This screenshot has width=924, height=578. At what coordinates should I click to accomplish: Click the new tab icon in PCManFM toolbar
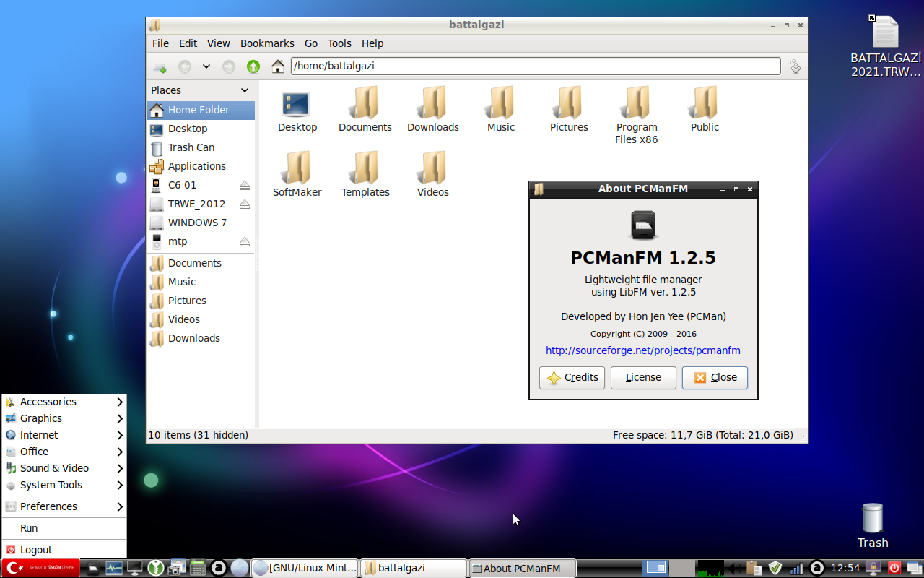(160, 66)
